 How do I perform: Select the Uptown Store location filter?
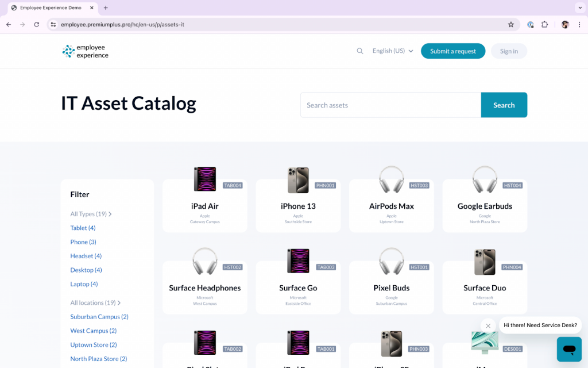(x=93, y=345)
